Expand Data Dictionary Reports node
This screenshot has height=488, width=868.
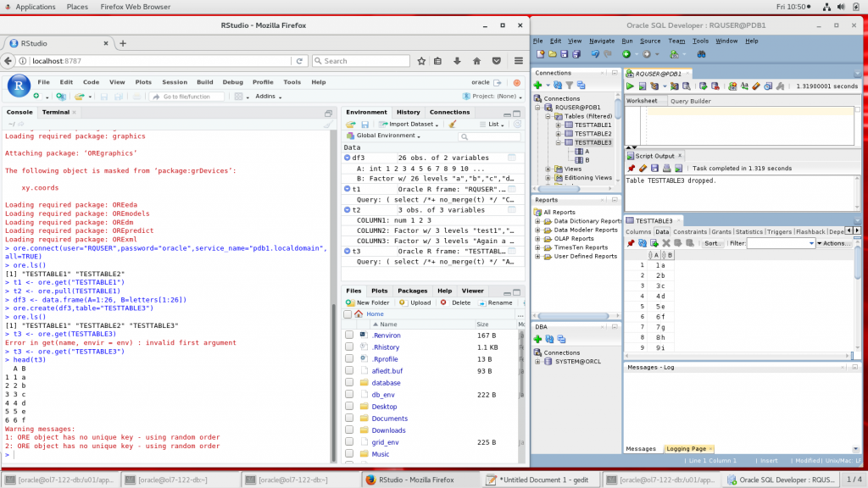pos(537,221)
